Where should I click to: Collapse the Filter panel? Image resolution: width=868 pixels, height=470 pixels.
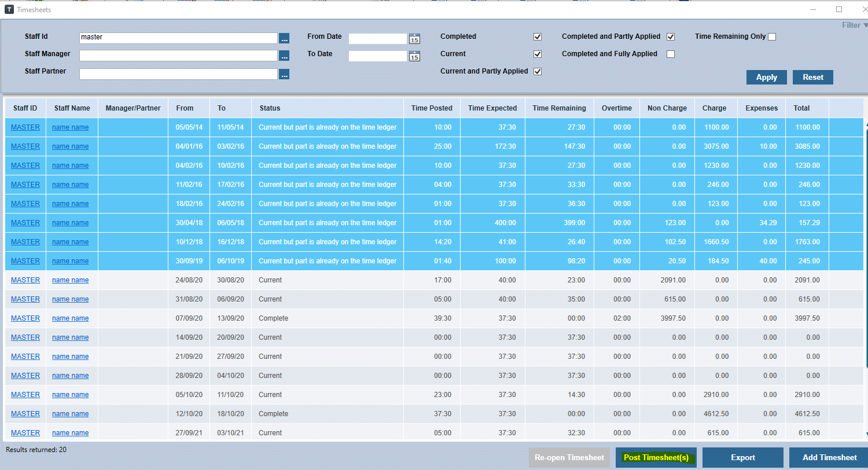point(854,25)
